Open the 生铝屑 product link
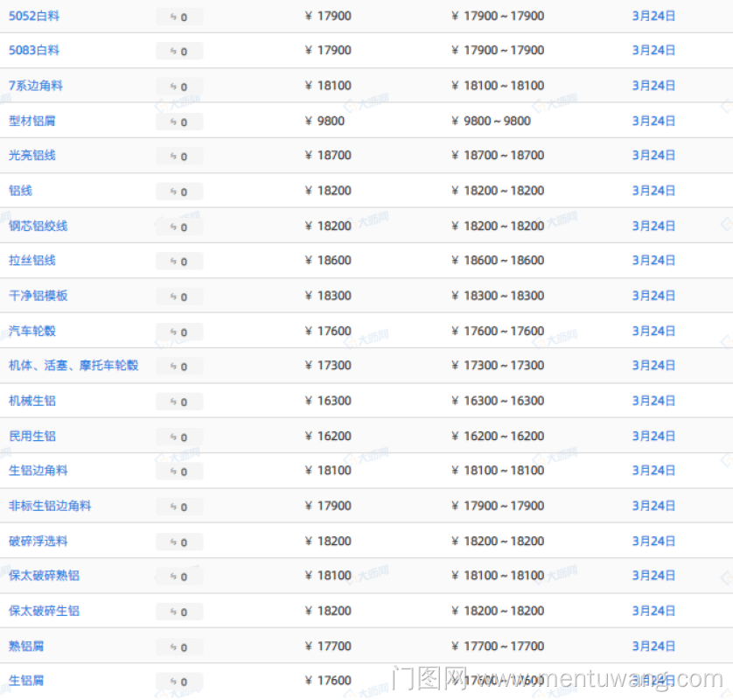 (26, 681)
